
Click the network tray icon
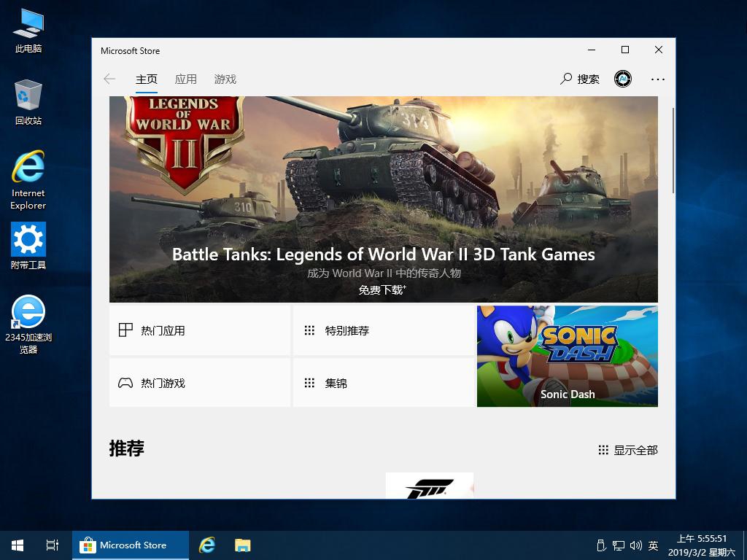tap(619, 545)
